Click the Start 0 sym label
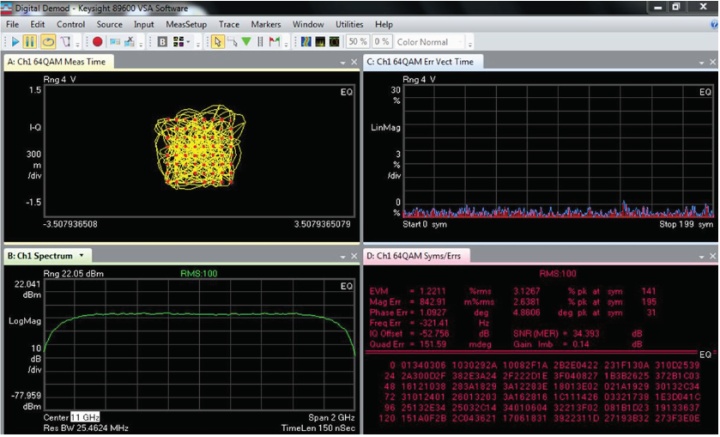Viewport: 720px width, 437px height. [425, 224]
